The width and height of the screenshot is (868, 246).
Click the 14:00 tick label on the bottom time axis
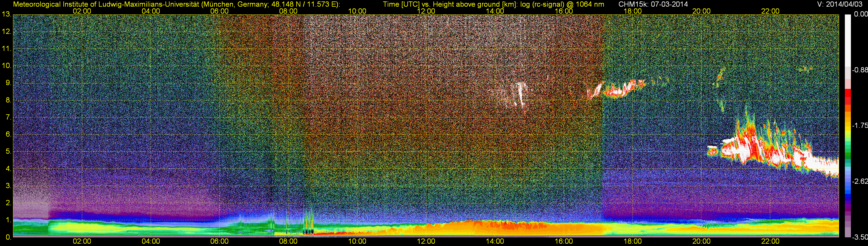pyautogui.click(x=495, y=241)
